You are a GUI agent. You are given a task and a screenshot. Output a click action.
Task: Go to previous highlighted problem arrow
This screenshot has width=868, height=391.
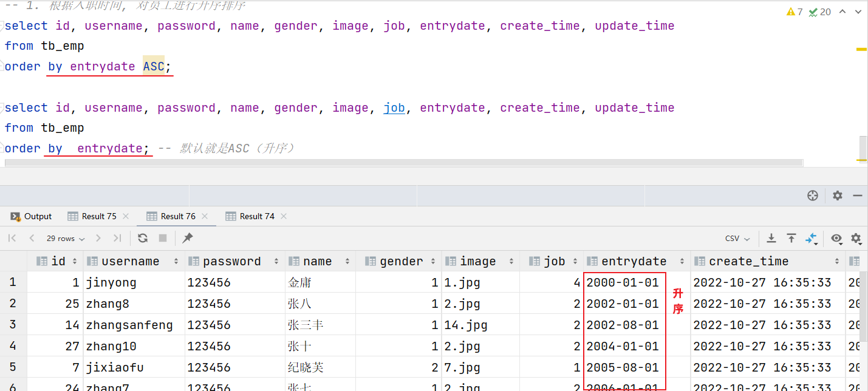point(842,12)
